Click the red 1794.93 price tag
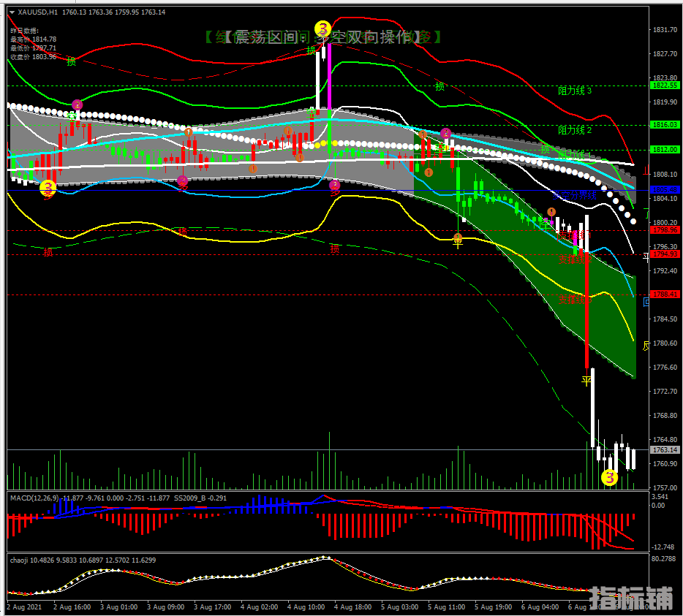The width and height of the screenshot is (683, 616). [x=665, y=254]
